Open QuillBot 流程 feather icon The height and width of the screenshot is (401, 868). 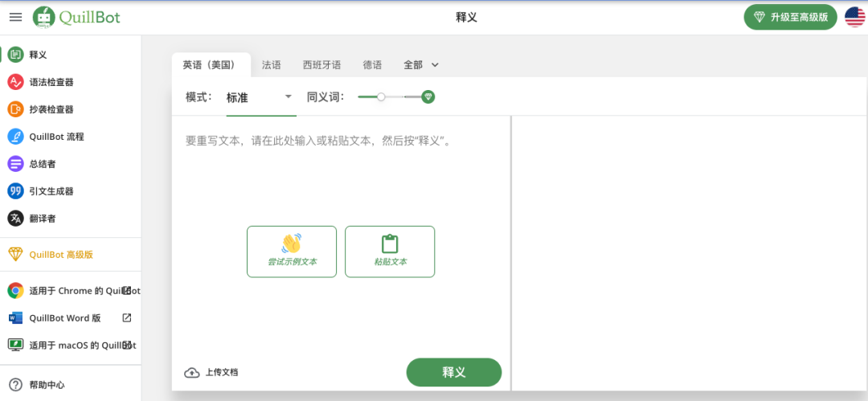click(15, 137)
